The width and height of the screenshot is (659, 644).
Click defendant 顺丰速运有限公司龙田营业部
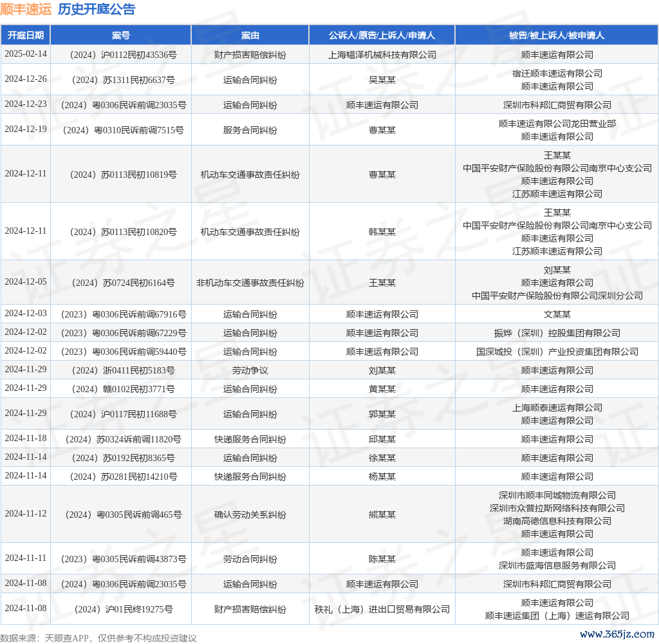tap(557, 124)
